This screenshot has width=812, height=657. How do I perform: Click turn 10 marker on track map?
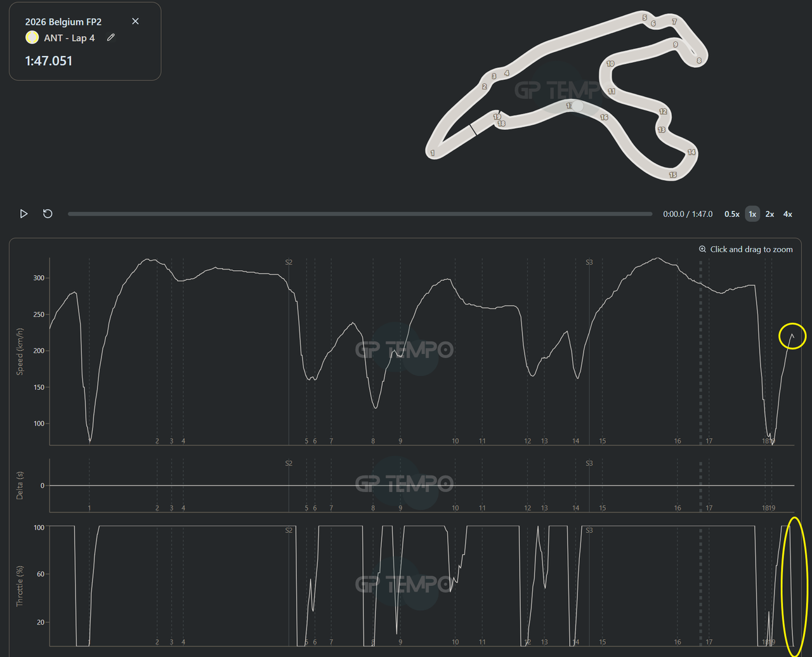tap(610, 63)
